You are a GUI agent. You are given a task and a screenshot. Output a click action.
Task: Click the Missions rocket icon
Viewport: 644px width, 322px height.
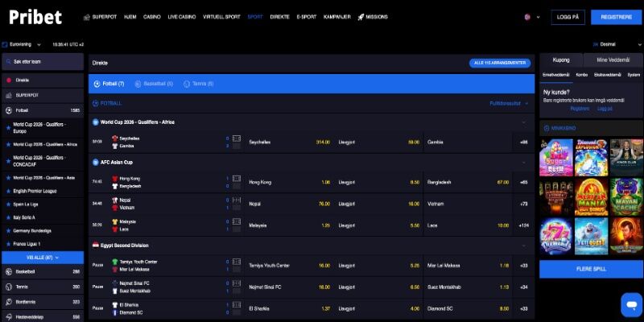click(x=362, y=17)
